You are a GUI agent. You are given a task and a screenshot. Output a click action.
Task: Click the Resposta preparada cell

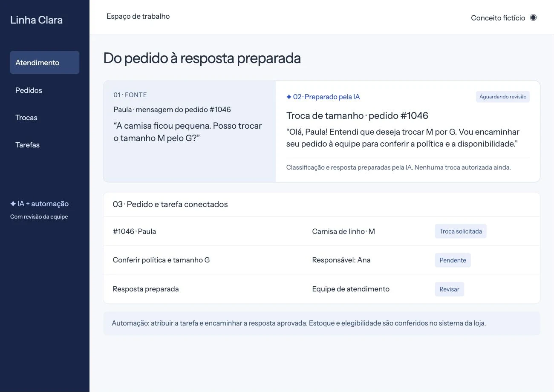coord(146,289)
